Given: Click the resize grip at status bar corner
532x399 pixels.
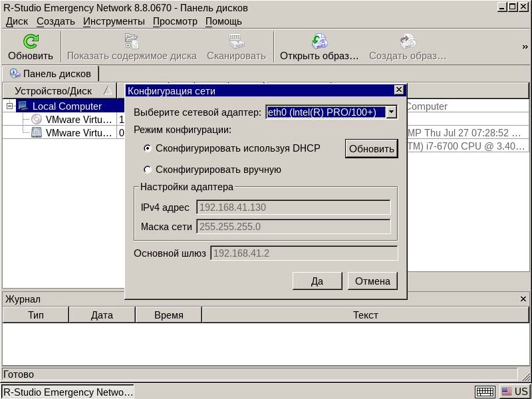Looking at the screenshot, I should pos(525,376).
